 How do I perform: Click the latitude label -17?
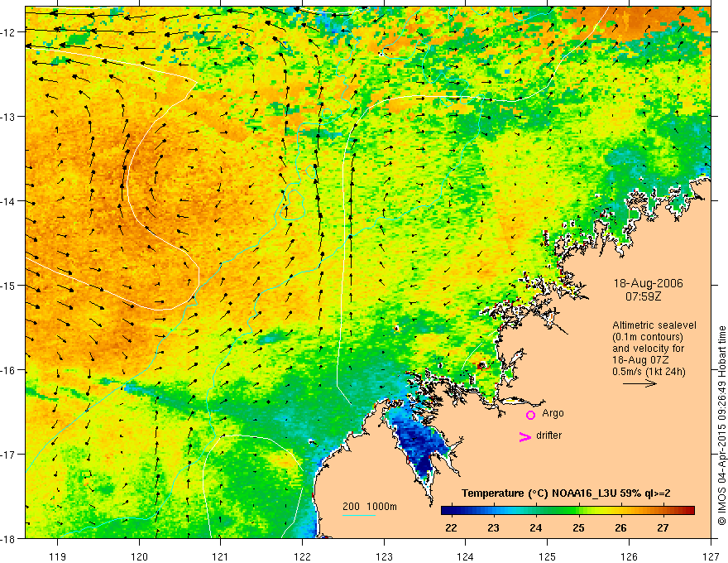click(x=9, y=455)
